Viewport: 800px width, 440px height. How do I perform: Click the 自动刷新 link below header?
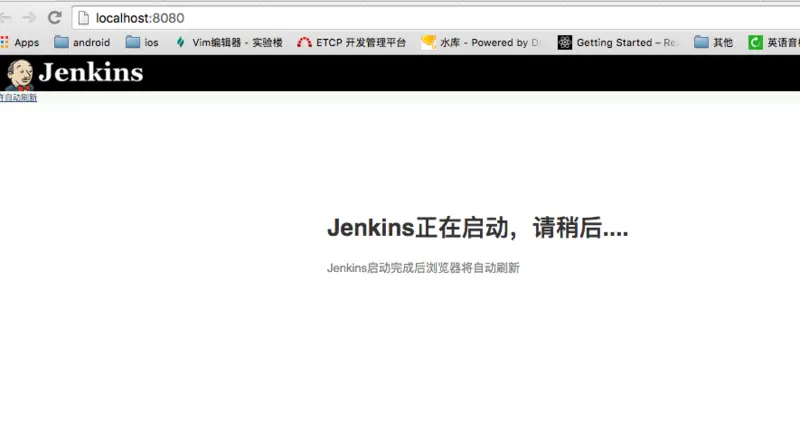18,97
